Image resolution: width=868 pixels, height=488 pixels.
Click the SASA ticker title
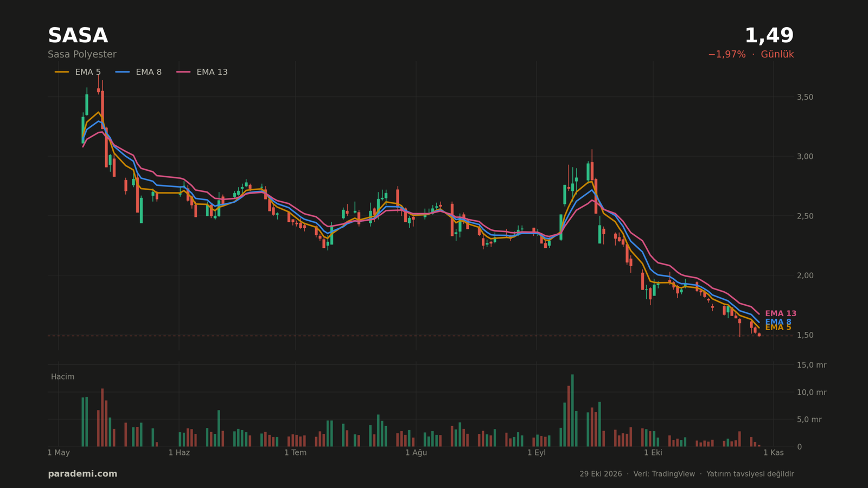pyautogui.click(x=78, y=36)
